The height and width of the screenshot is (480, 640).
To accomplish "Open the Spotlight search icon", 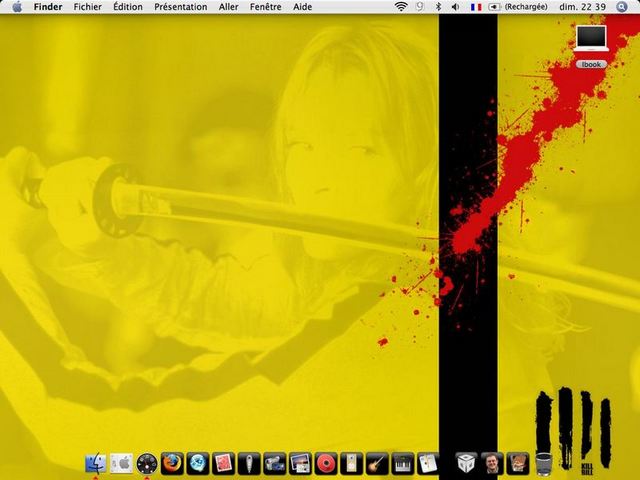I will (x=622, y=7).
